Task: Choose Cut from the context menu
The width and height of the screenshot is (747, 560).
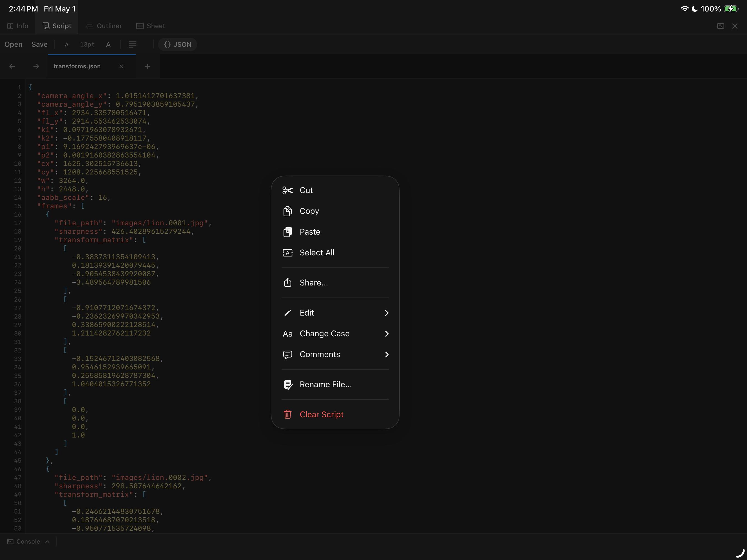Action: 335,190
